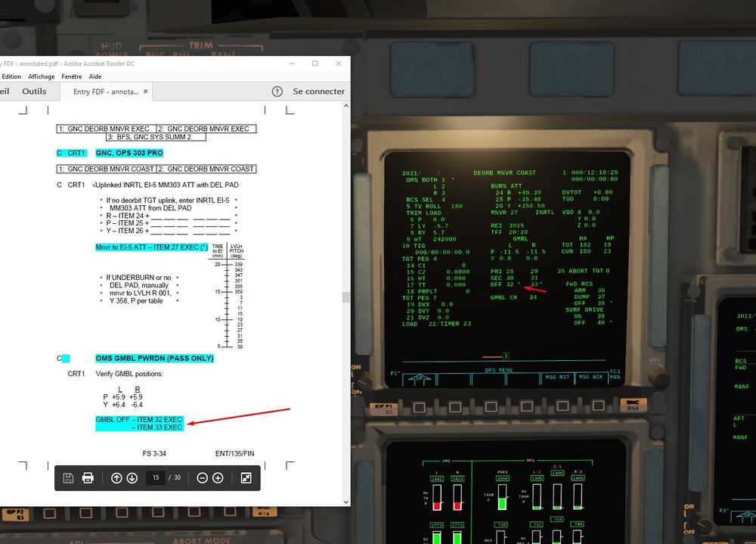Click the OMS BOTH 1 entry
756x544 pixels.
[x=425, y=179]
